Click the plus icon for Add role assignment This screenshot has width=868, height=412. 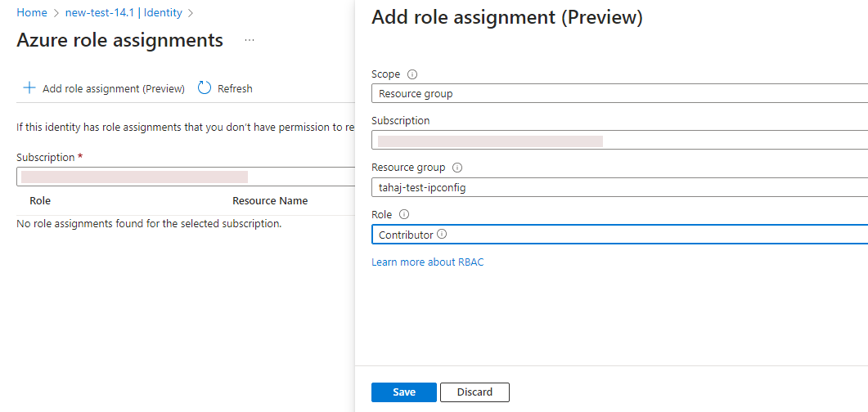29,88
